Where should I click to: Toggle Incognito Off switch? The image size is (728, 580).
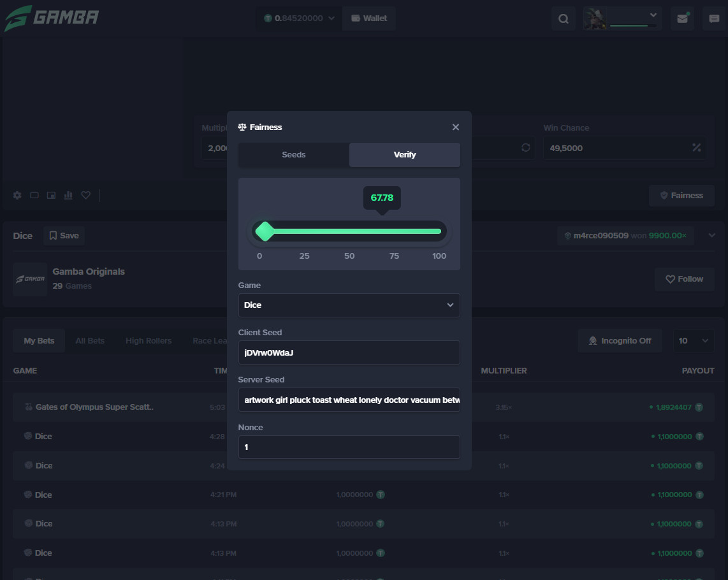[620, 341]
